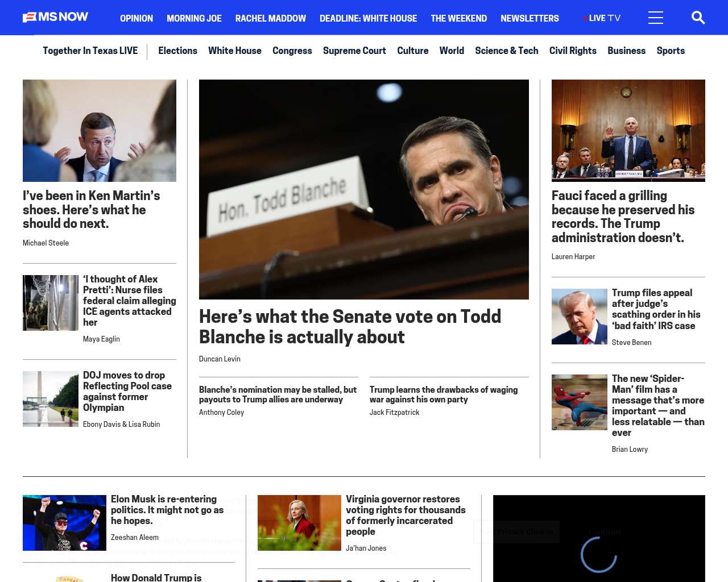This screenshot has width=728, height=582.
Task: Open author Jack Fitzpatrick's page
Action: (x=394, y=412)
